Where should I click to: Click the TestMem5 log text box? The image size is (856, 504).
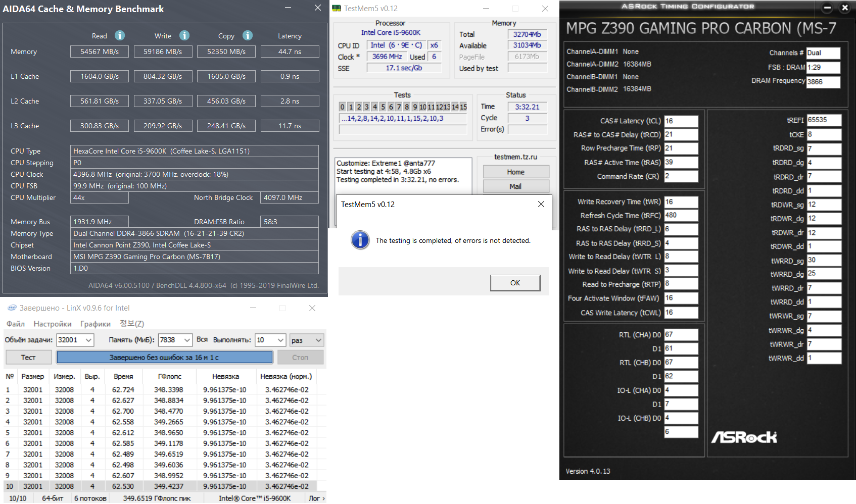click(403, 176)
